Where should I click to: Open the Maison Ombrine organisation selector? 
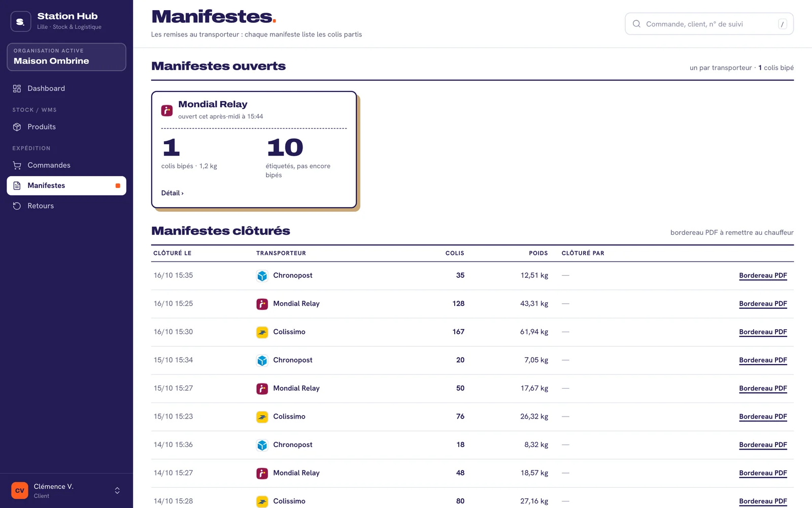click(x=66, y=57)
